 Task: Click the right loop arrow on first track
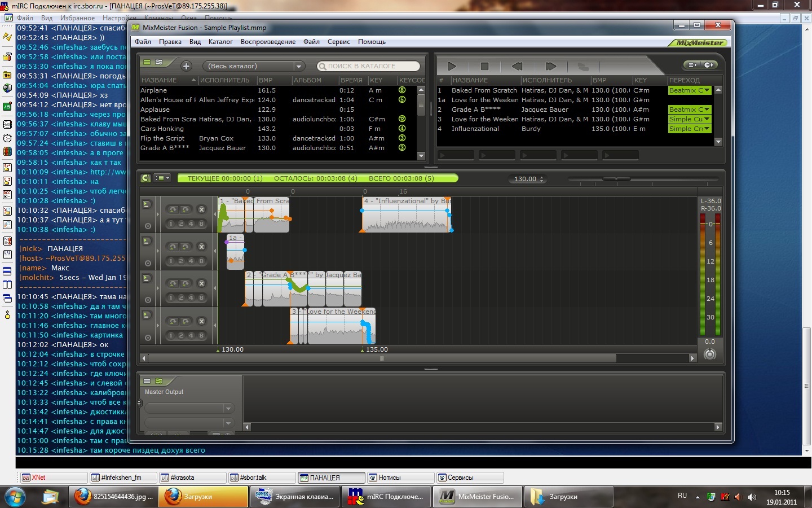point(185,209)
